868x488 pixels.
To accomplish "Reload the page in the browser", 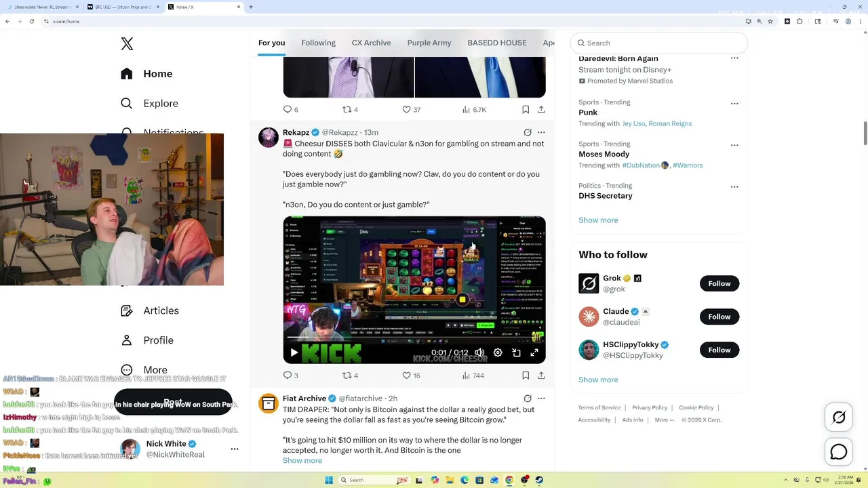I will click(31, 21).
